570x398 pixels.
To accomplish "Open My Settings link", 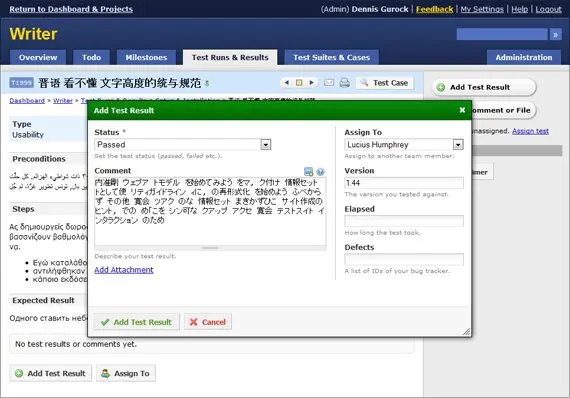I will pyautogui.click(x=482, y=9).
